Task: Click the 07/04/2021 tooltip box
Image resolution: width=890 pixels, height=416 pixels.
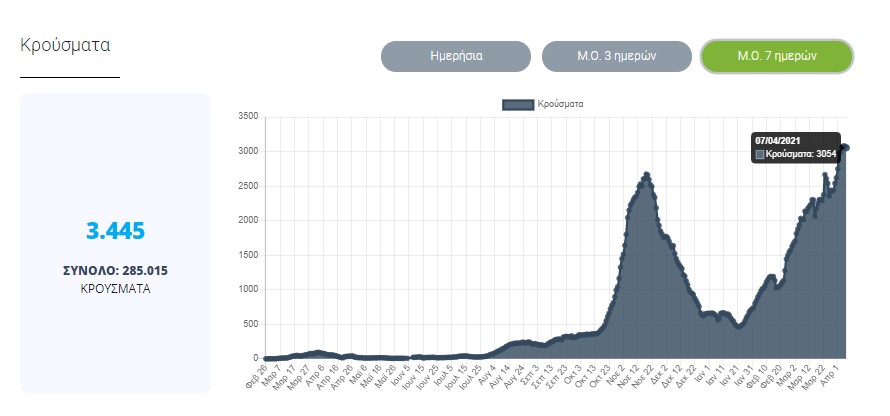Action: 796,147
